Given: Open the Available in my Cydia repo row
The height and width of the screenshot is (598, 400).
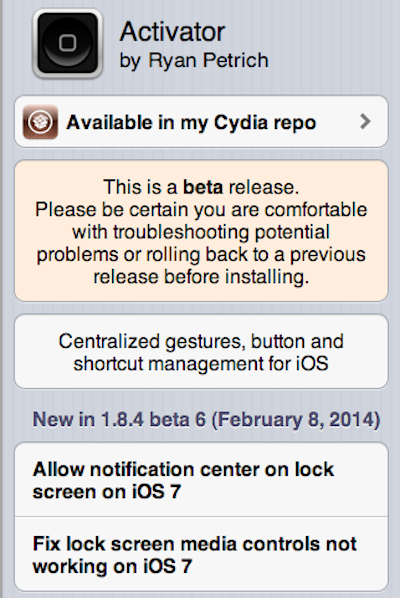Looking at the screenshot, I should point(201,122).
